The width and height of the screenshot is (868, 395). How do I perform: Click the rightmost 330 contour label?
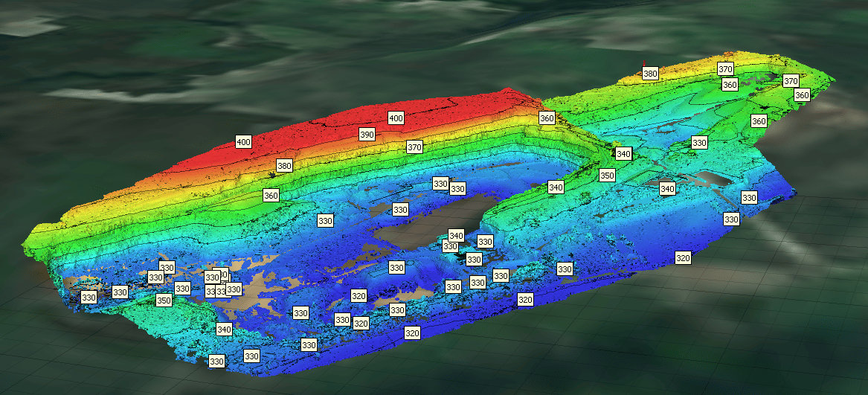(749, 198)
